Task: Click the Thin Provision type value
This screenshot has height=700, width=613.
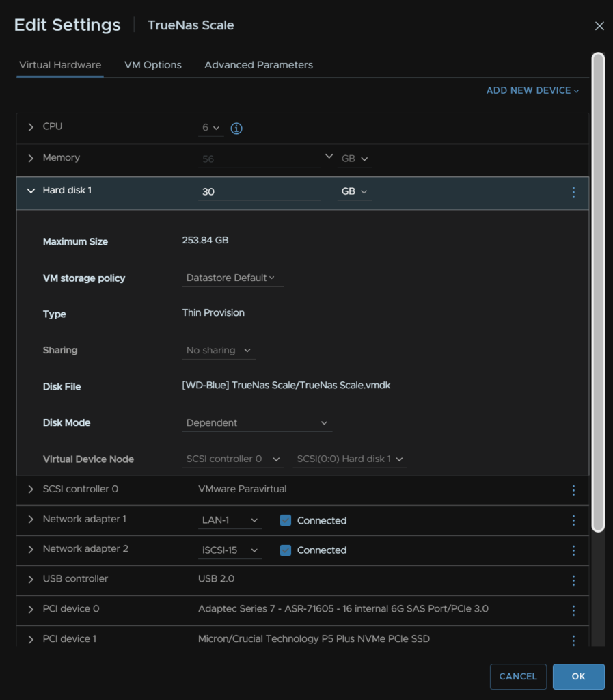Action: (x=213, y=312)
